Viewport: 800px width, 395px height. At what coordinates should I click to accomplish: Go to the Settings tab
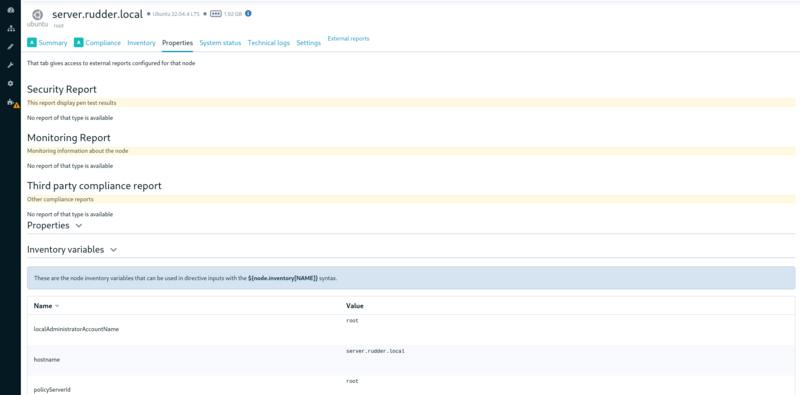coord(309,43)
